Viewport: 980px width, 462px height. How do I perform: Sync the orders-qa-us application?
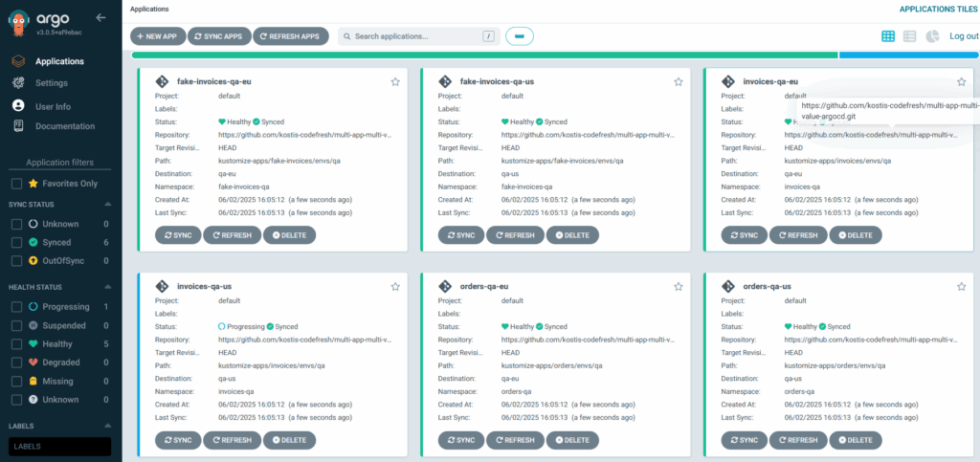tap(745, 440)
